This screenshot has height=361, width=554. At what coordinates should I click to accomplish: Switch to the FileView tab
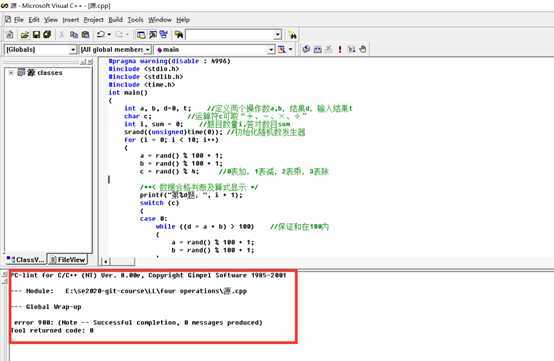pyautogui.click(x=67, y=260)
